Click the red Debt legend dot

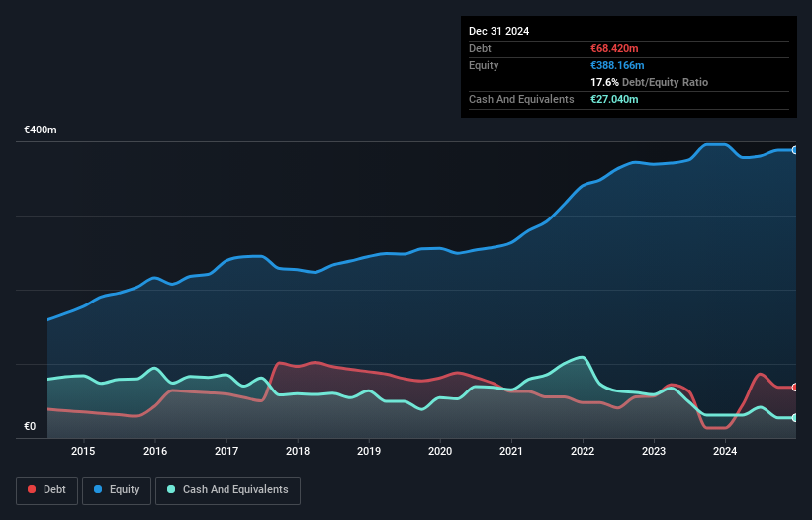(32, 489)
